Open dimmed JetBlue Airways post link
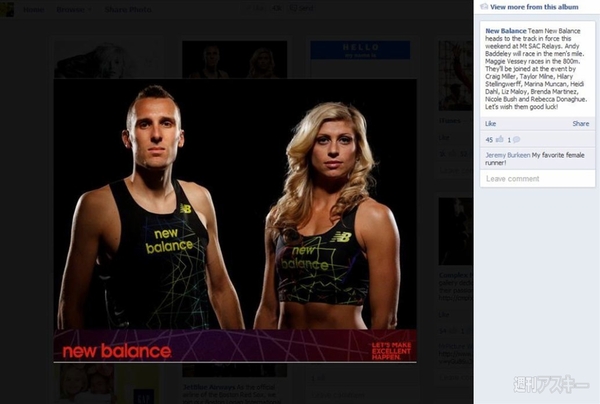Viewport: 600px width, 404px height. pos(209,387)
